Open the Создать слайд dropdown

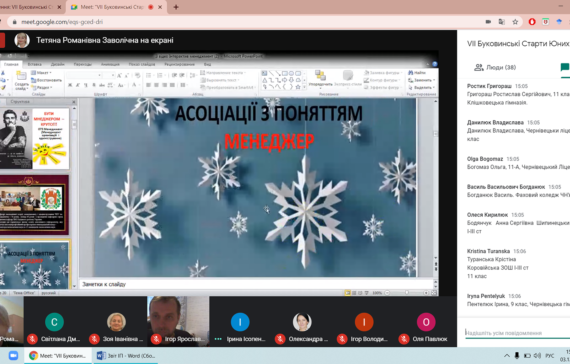click(x=21, y=86)
